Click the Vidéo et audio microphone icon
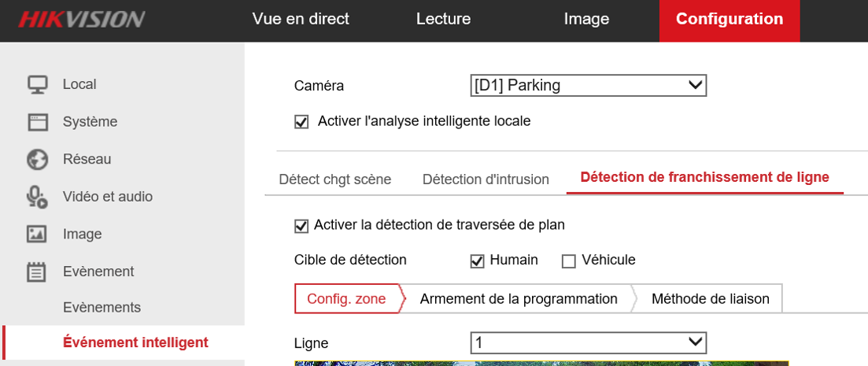 37,197
